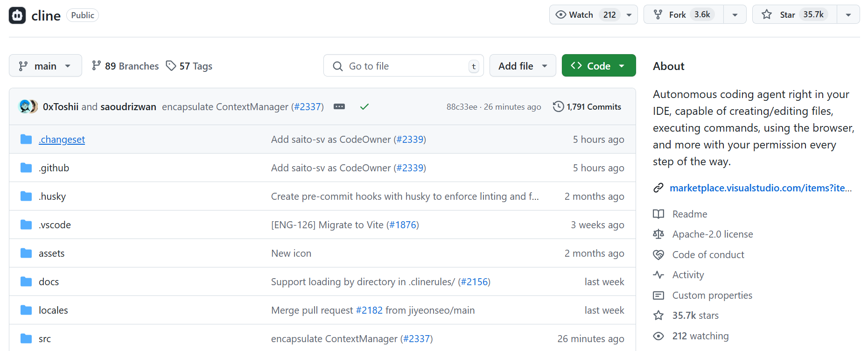
Task: Open the green Code dropdown button
Action: pyautogui.click(x=599, y=66)
